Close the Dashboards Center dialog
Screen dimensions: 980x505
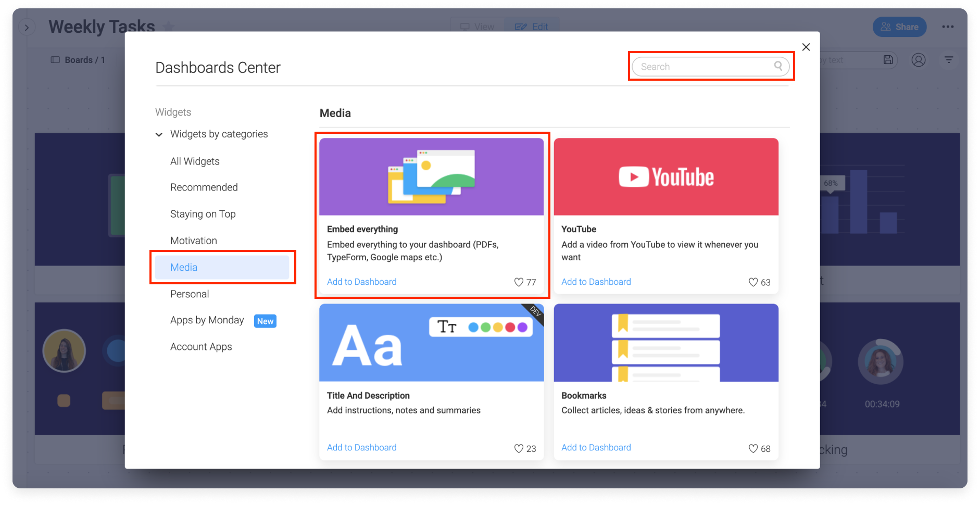click(806, 47)
